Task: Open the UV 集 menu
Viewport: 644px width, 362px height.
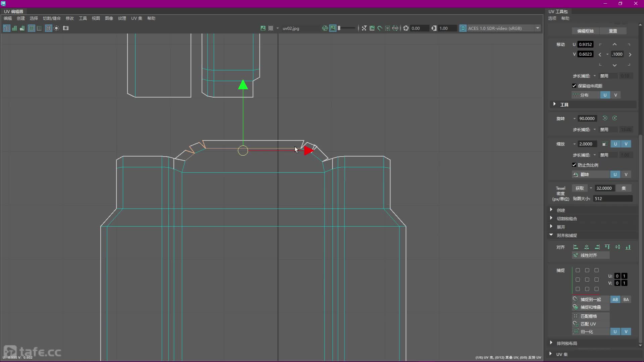Action: pos(137,18)
